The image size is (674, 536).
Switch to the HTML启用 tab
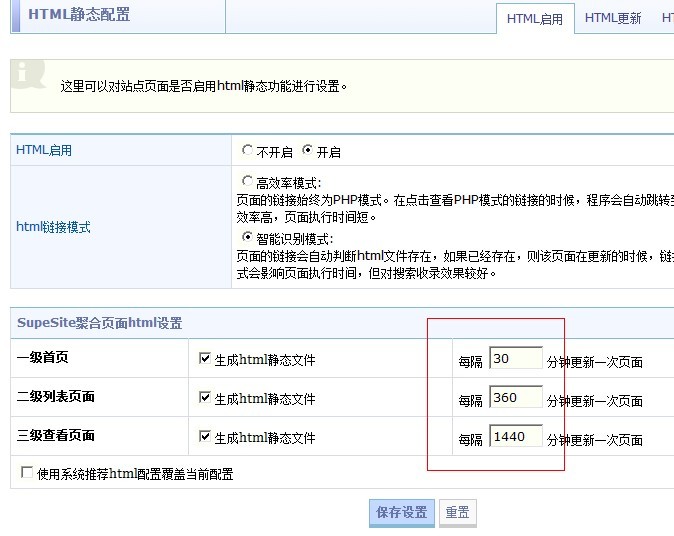tap(535, 19)
